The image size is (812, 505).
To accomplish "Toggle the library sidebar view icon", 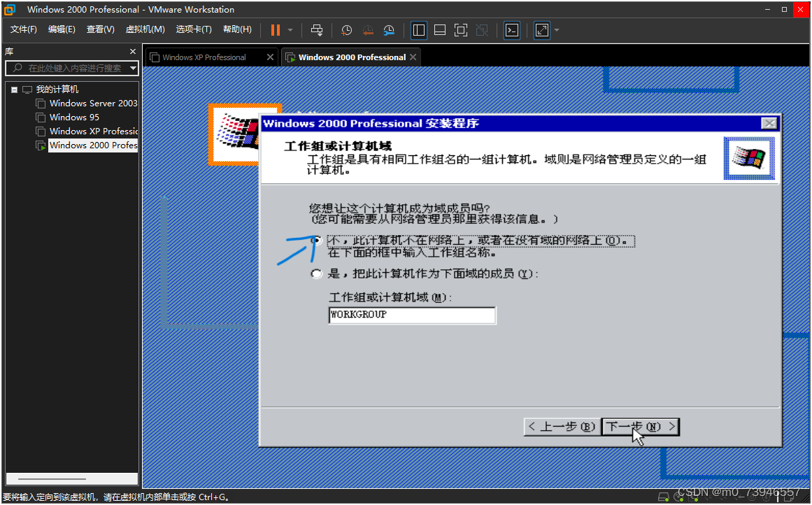I will 418,30.
